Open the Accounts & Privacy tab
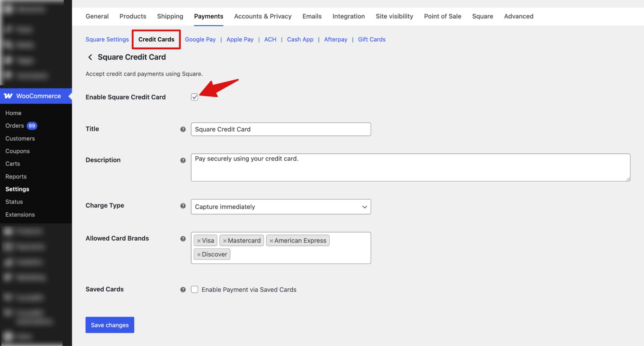644x346 pixels. [x=263, y=16]
